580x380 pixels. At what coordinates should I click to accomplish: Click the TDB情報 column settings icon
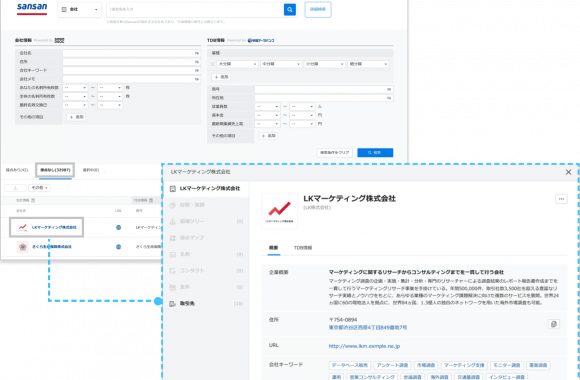point(151,200)
